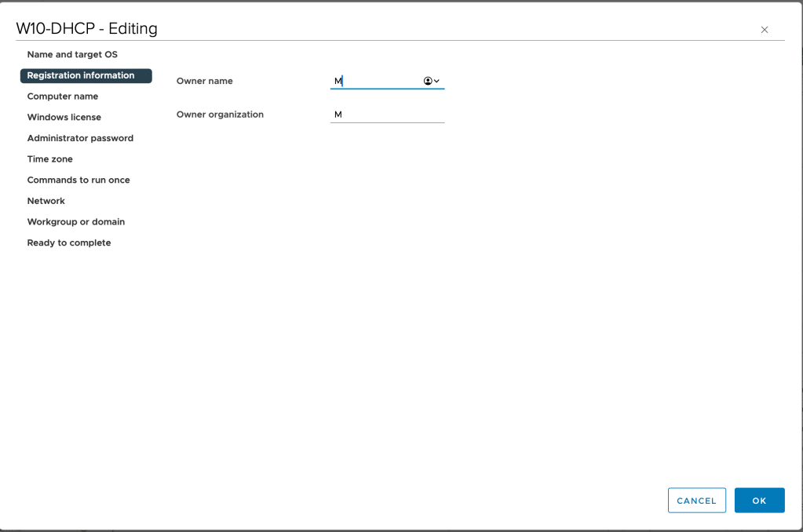This screenshot has height=532, width=803.
Task: Click the Owner name label
Action: tap(205, 81)
